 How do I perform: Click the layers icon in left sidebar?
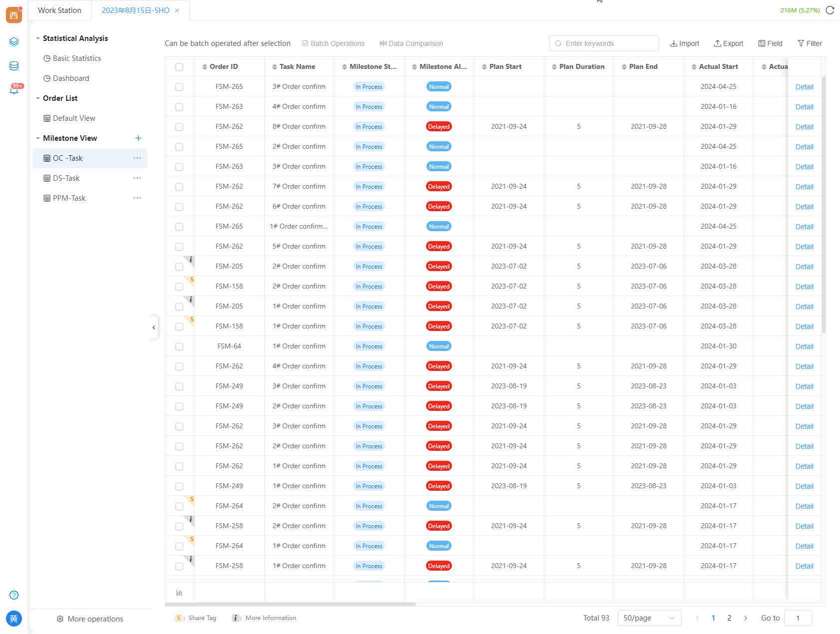[14, 42]
